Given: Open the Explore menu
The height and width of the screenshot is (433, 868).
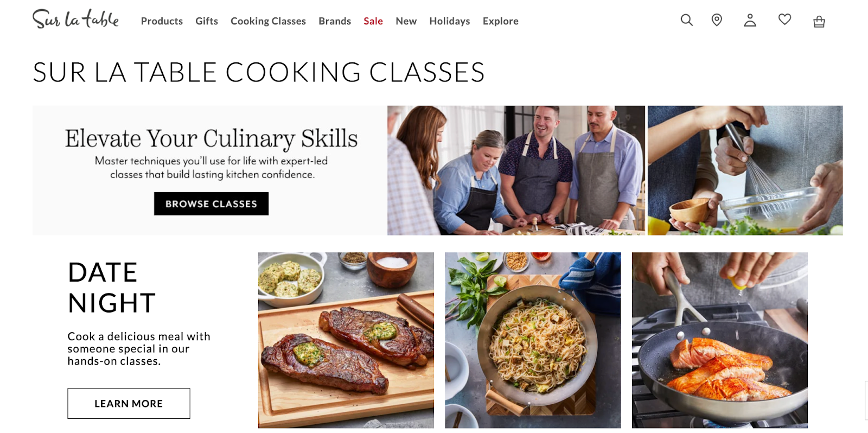Looking at the screenshot, I should coord(500,21).
